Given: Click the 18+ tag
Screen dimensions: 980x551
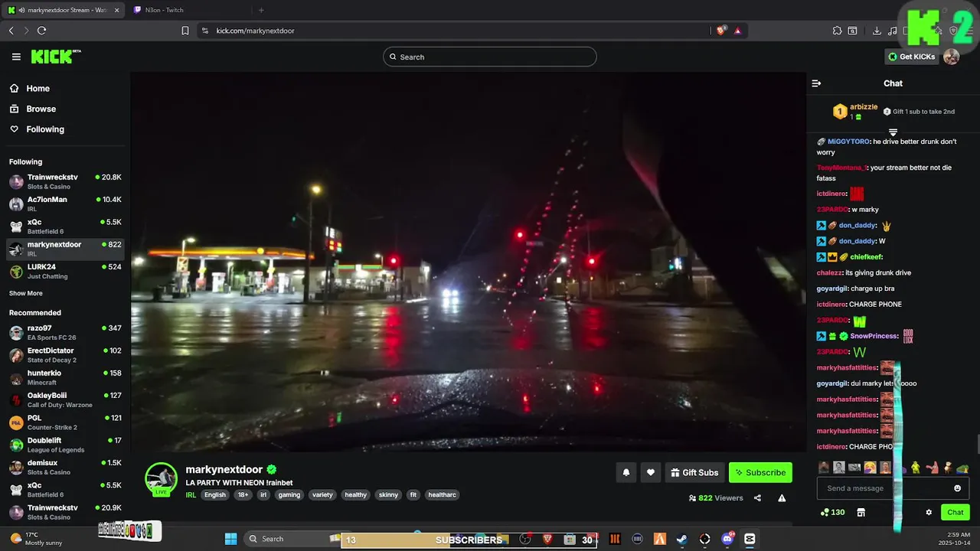Looking at the screenshot, I should click(243, 495).
